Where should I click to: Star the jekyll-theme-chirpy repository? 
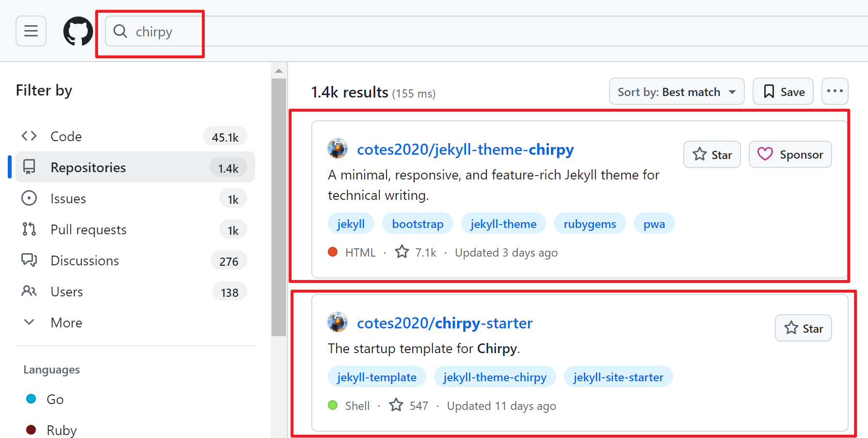(712, 154)
